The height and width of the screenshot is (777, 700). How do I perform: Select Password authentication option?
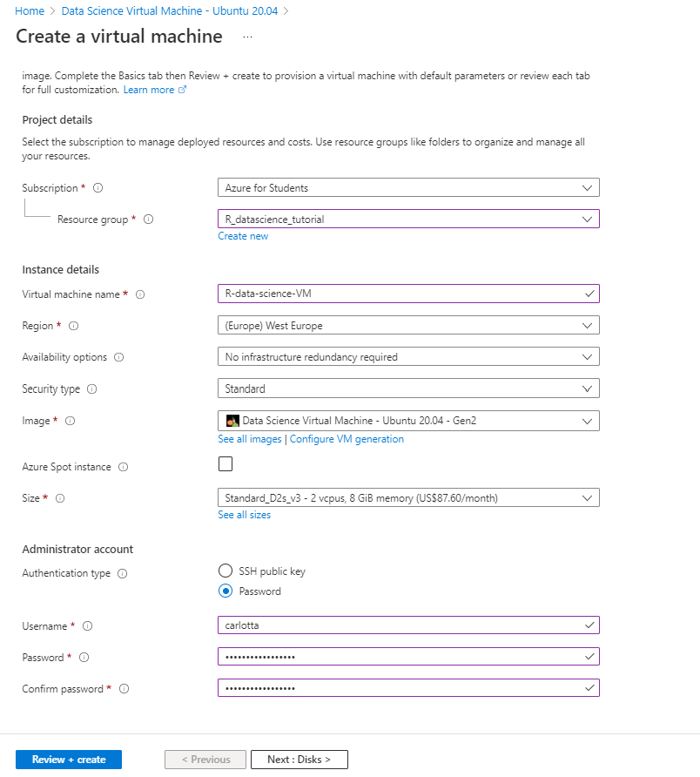225,591
